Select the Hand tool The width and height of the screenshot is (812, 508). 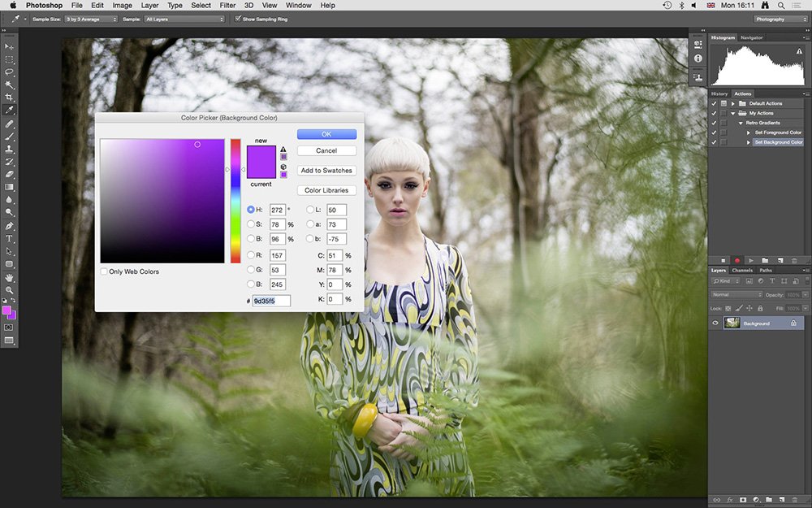(9, 278)
